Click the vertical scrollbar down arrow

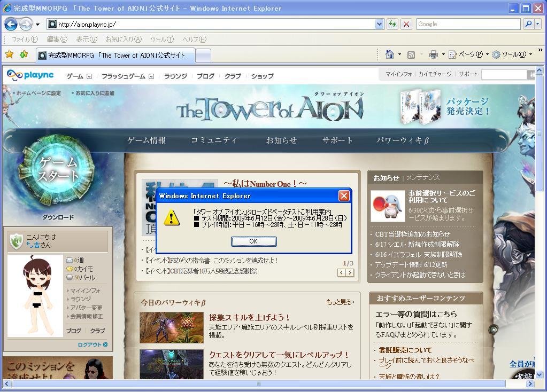tap(539, 375)
